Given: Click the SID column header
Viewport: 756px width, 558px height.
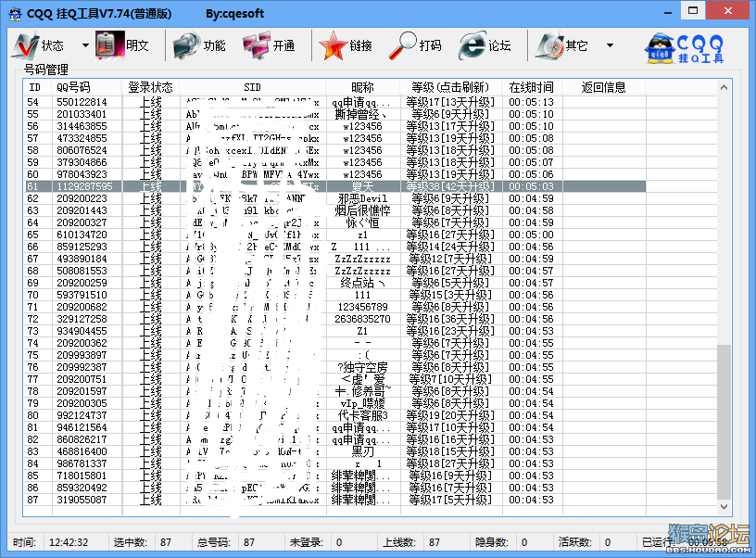Looking at the screenshot, I should [x=253, y=87].
